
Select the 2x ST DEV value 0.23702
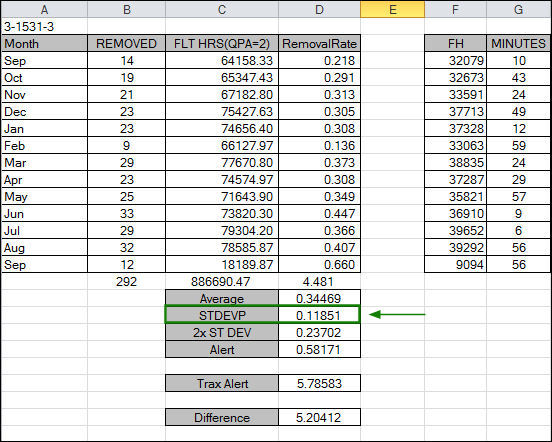[x=319, y=333]
